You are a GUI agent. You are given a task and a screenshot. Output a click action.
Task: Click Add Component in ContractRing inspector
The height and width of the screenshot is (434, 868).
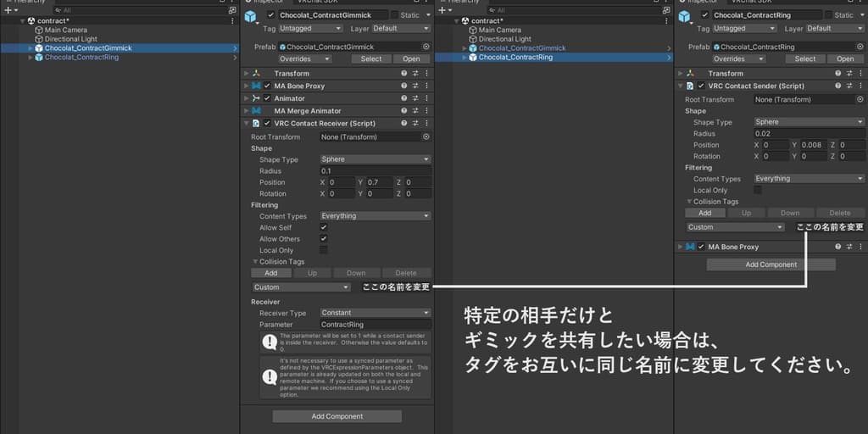(771, 264)
